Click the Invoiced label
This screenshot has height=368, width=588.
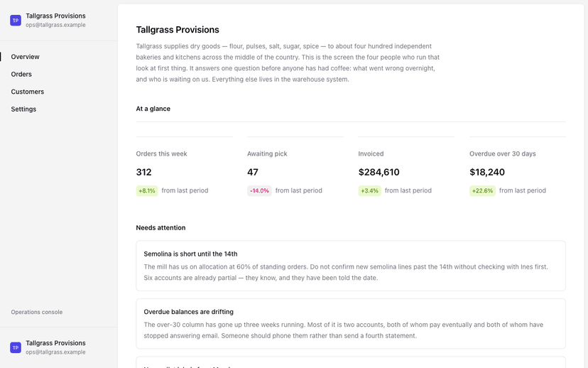[x=371, y=153]
